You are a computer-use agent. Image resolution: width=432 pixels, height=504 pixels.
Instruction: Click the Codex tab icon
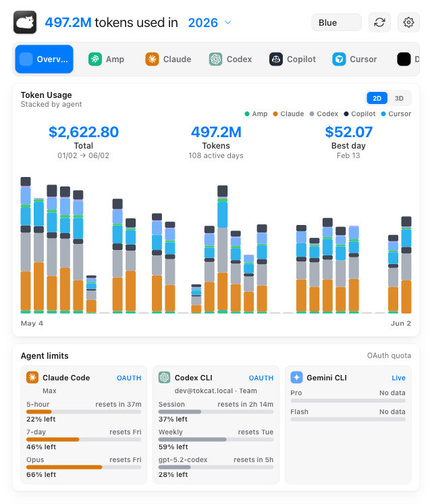(216, 59)
